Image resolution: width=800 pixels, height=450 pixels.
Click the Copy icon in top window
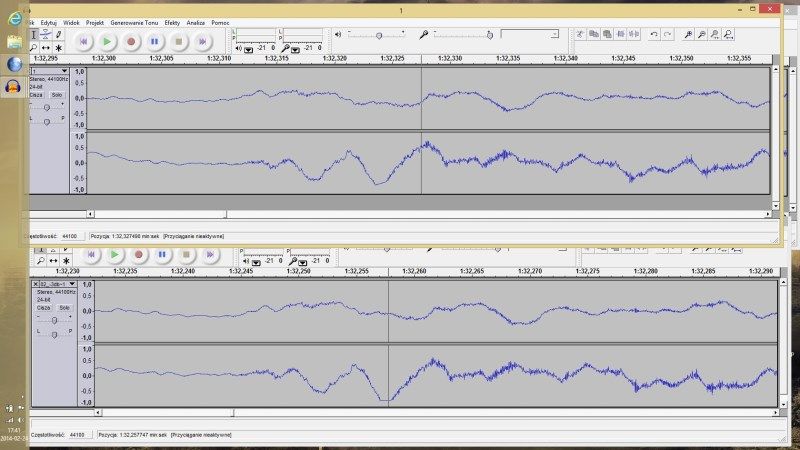(594, 34)
